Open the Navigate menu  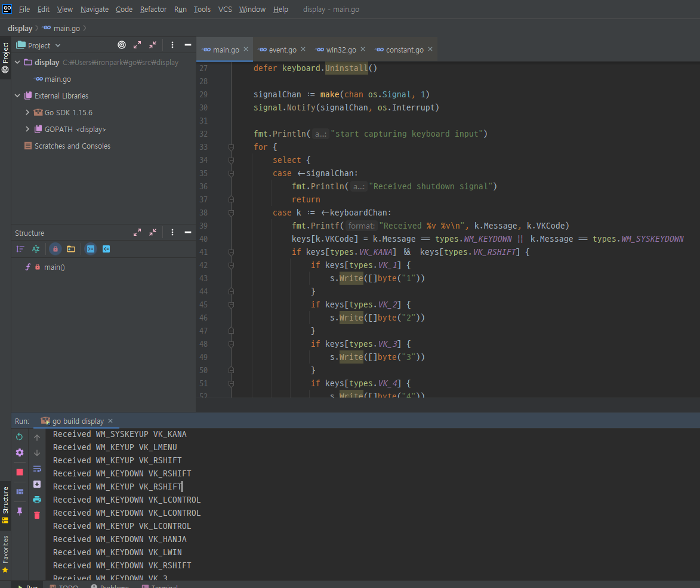(94, 10)
